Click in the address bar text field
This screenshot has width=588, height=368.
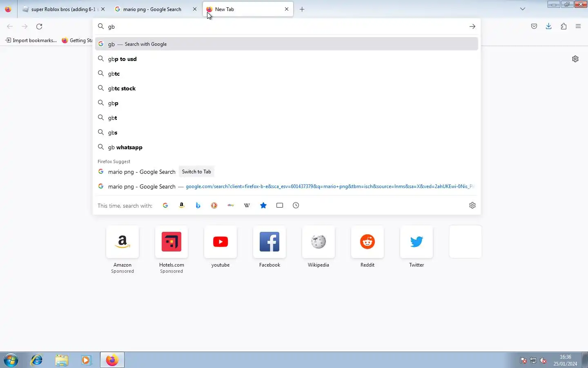pyautogui.click(x=286, y=27)
